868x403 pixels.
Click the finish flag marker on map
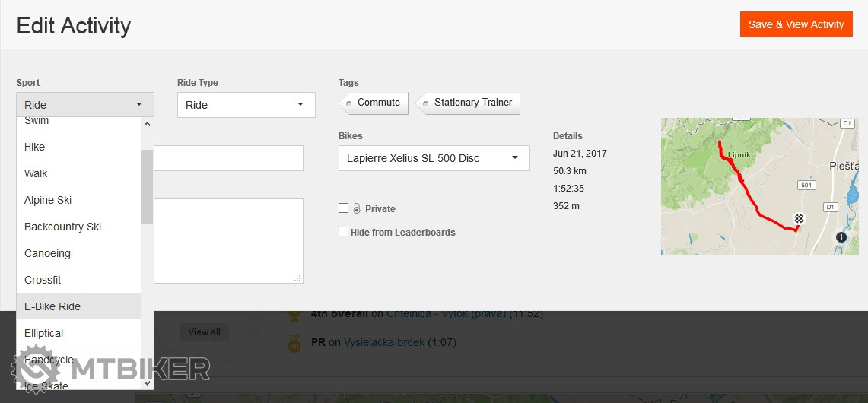tap(799, 219)
